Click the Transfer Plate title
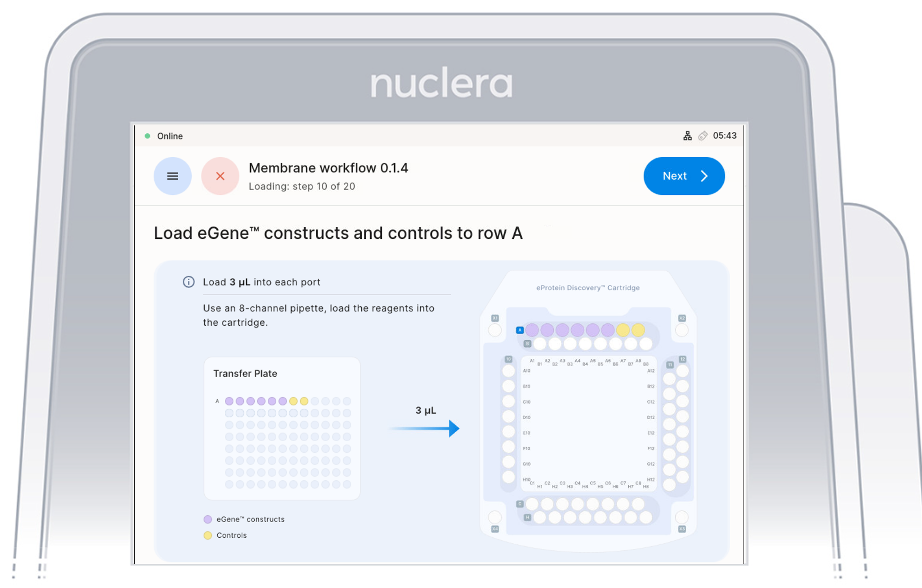Viewport: 922px width, 588px height. [245, 374]
